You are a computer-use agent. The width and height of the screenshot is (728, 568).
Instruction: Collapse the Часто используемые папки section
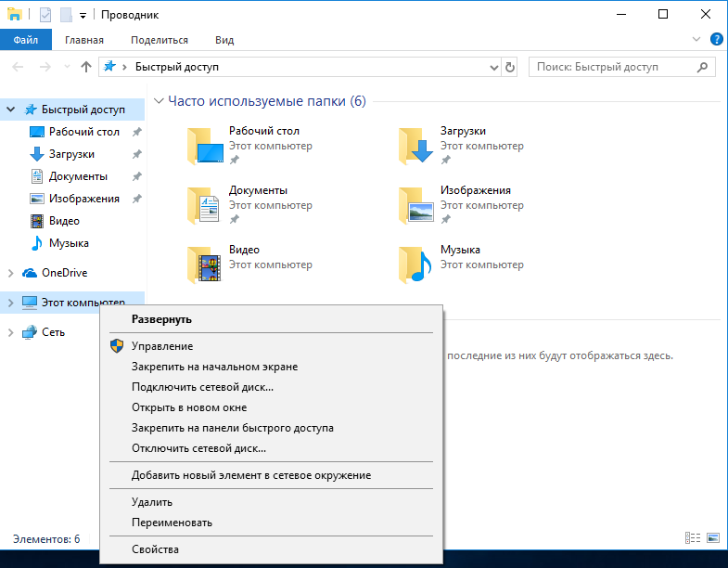pos(160,101)
